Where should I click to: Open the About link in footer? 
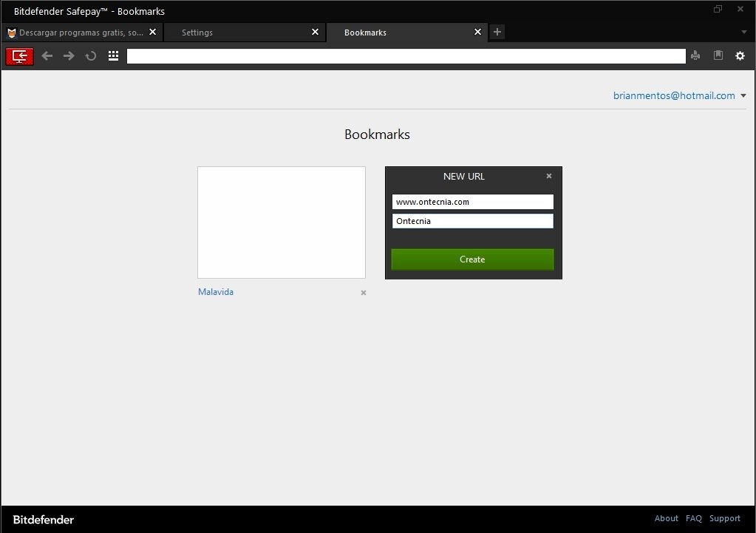[667, 518]
